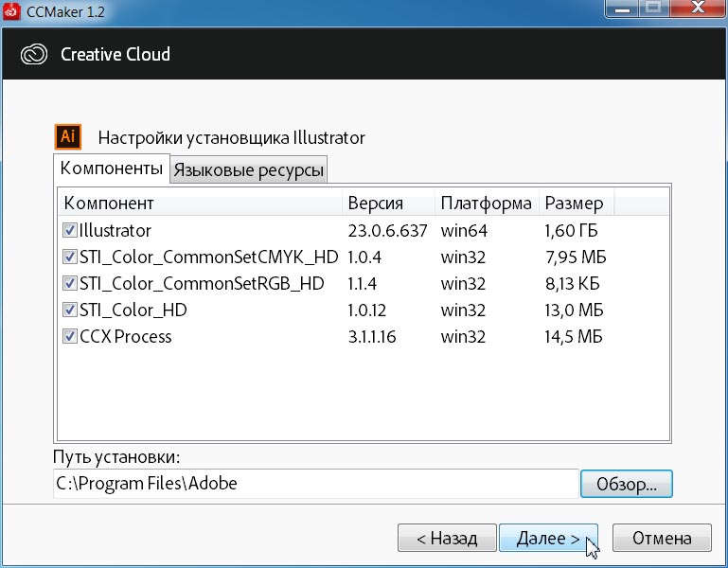Click the 7,95 МБ size cell

tap(576, 257)
